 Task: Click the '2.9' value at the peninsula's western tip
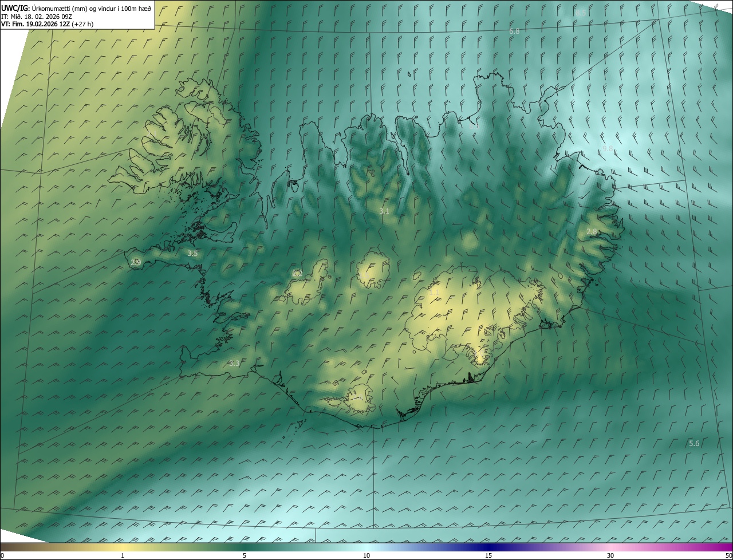[136, 262]
